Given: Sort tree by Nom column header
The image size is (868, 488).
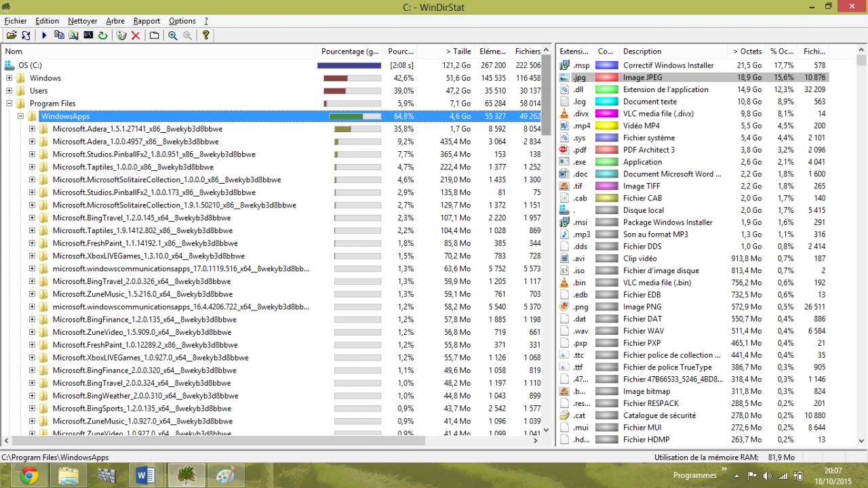Looking at the screenshot, I should pos(159,52).
